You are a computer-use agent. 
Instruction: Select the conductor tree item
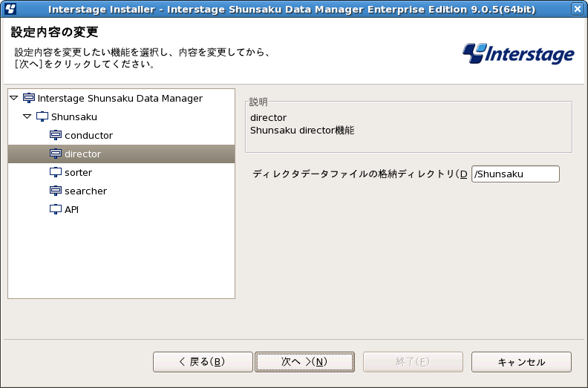point(88,135)
